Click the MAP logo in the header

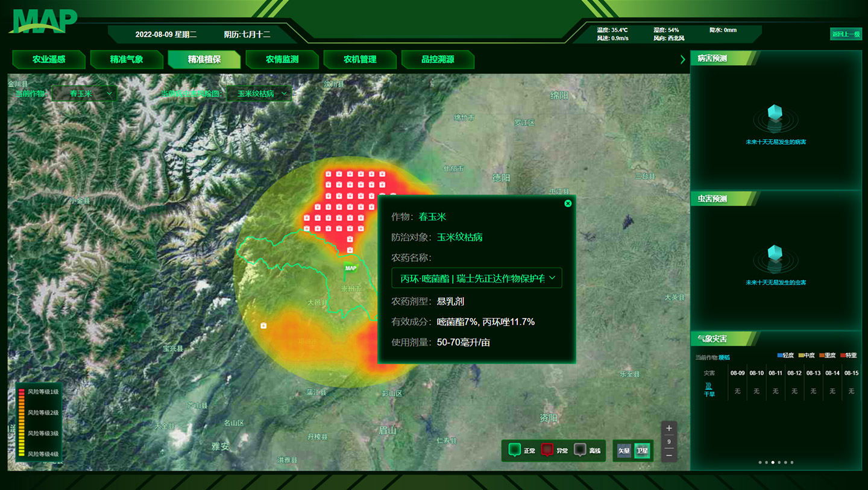[43, 21]
